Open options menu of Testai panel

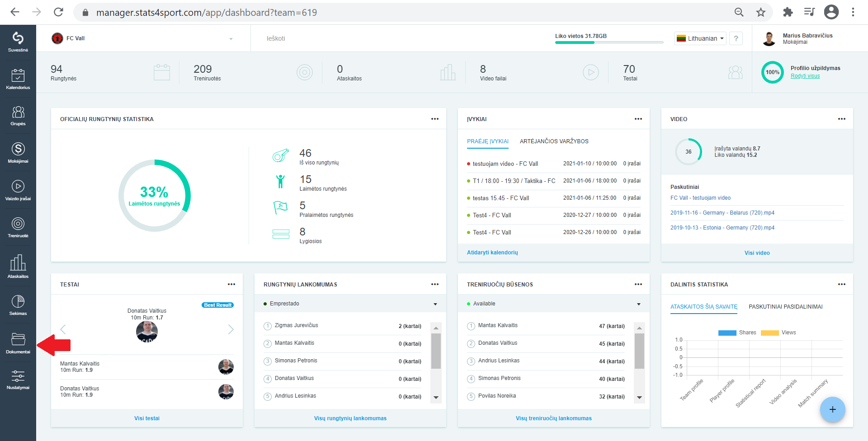tap(231, 284)
